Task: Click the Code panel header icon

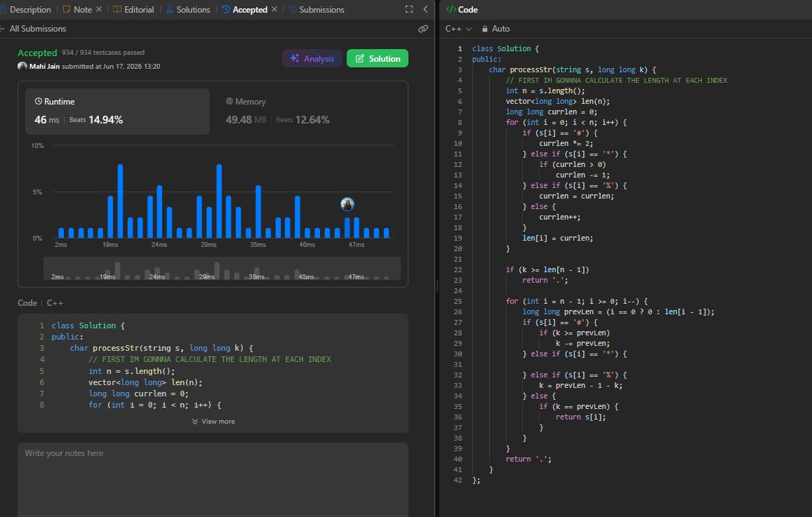Action: coord(451,9)
